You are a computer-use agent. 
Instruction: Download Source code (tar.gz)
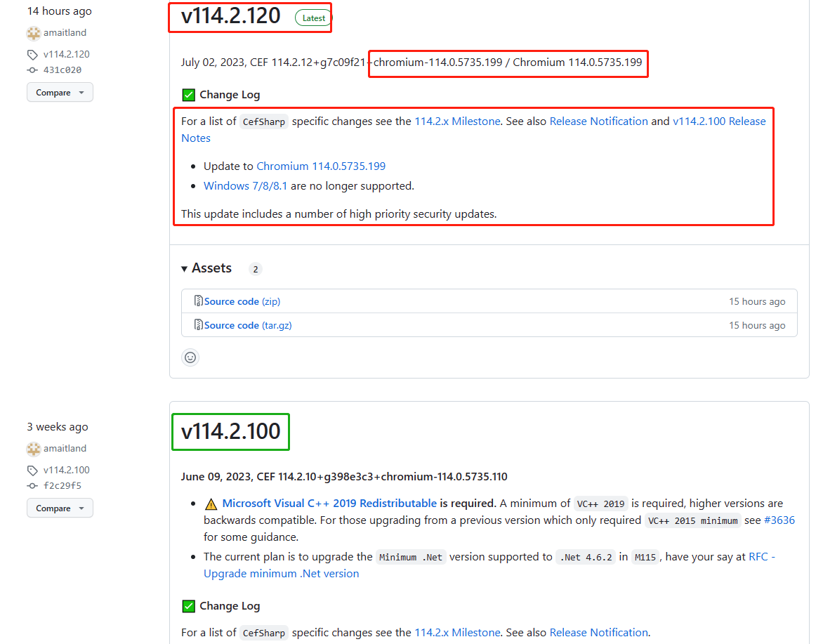248,325
